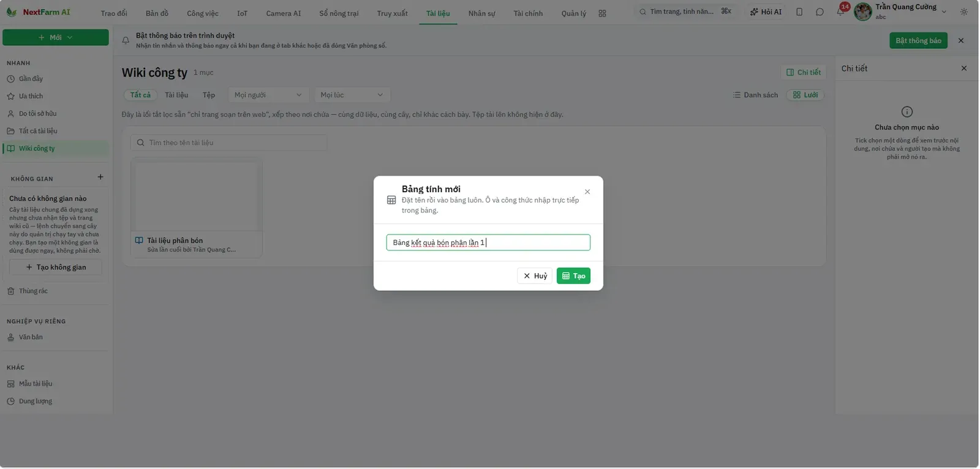Cancel with the Huỷ button
The image size is (980, 469).
click(535, 276)
